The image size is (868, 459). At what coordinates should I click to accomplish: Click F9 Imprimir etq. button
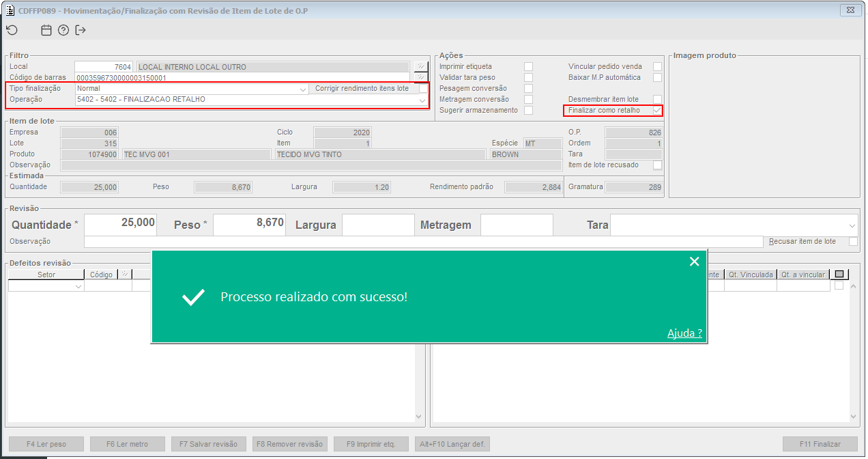(x=371, y=444)
